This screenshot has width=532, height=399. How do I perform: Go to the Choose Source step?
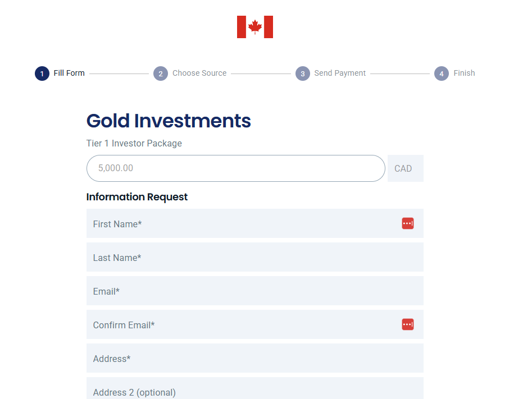pos(199,73)
